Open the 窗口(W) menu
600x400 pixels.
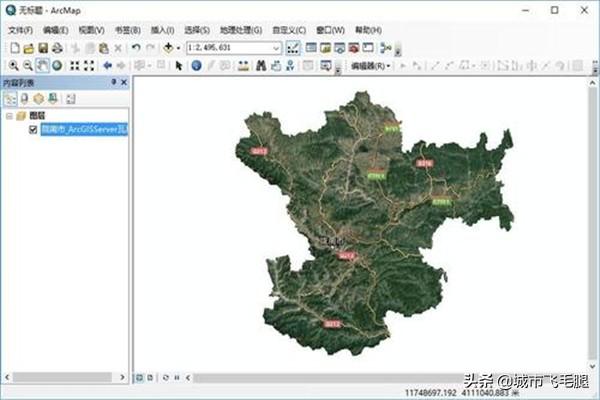coord(330,30)
